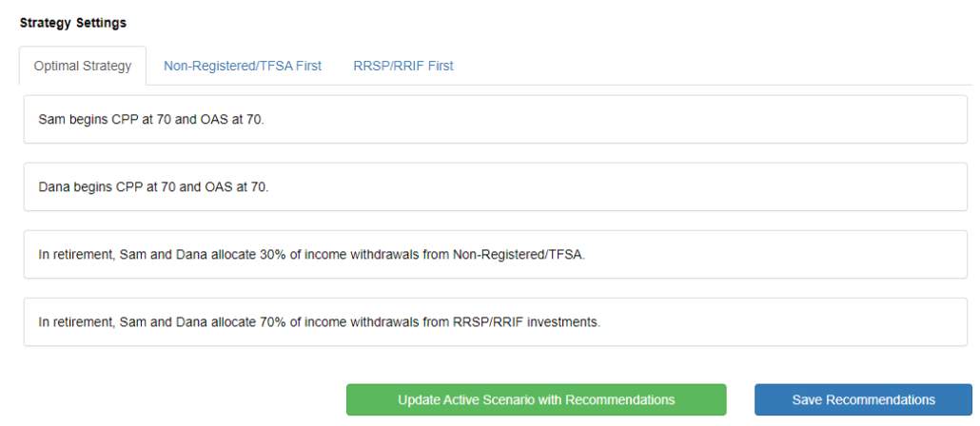Click Update Active Scenario with Recommendations button
980x426 pixels.
pos(536,399)
